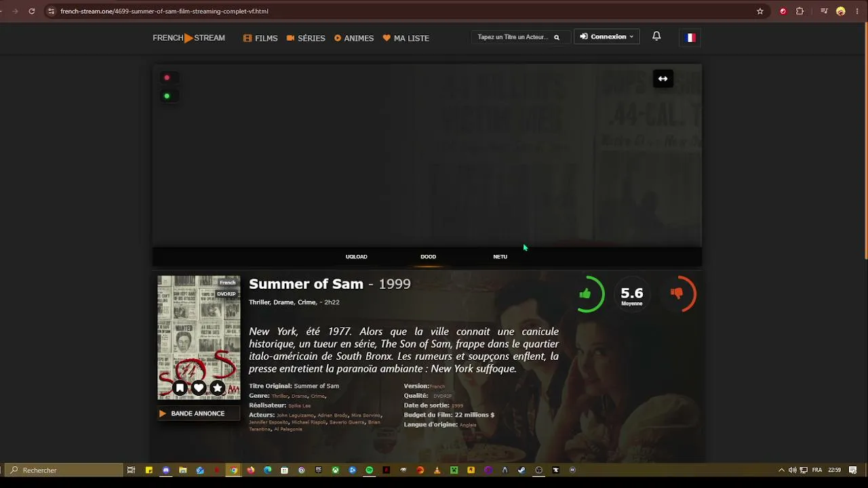Click the Thriller genre link in details

[279, 396]
